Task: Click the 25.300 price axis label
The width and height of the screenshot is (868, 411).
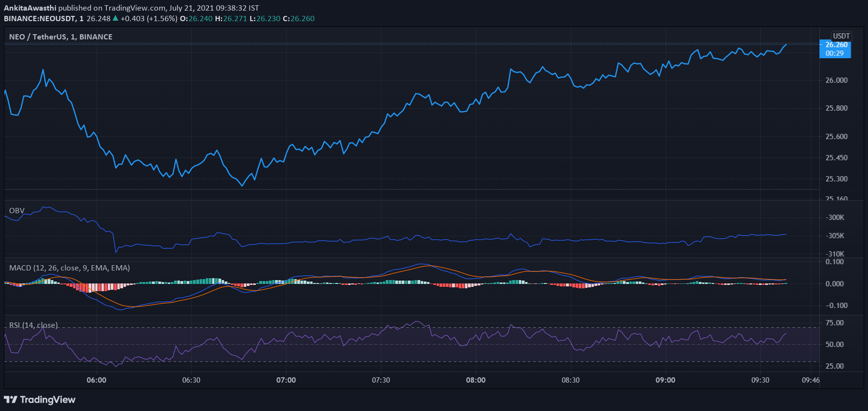Action: pos(837,179)
